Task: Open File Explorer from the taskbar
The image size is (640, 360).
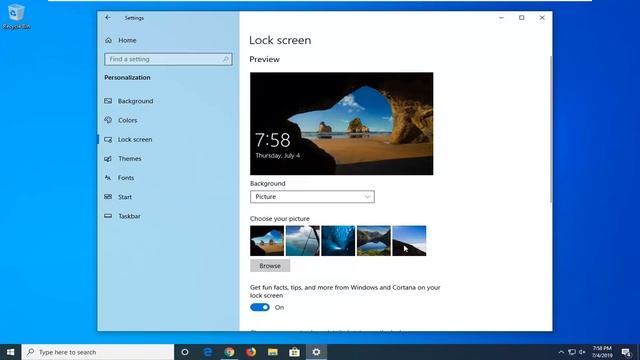Action: [273, 352]
